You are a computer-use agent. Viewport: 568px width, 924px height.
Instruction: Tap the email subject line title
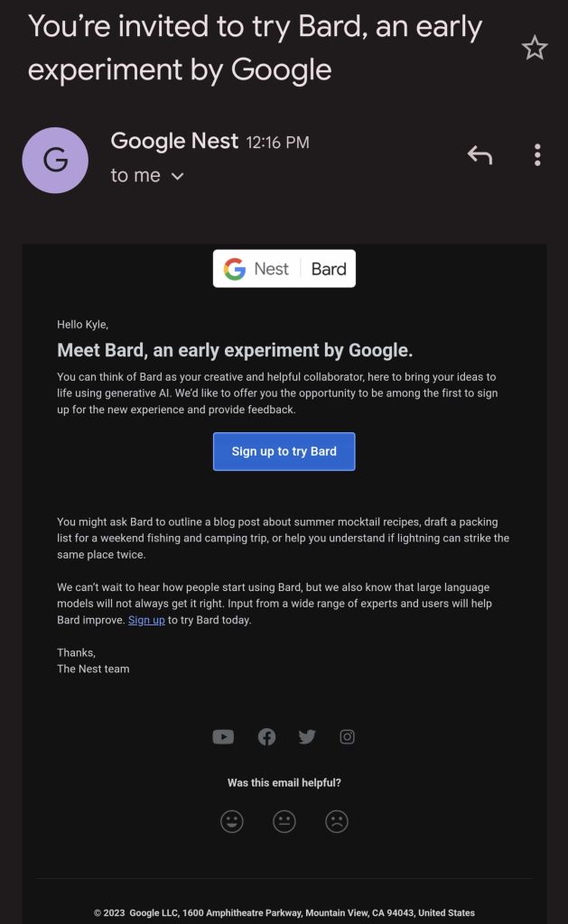pyautogui.click(x=255, y=47)
